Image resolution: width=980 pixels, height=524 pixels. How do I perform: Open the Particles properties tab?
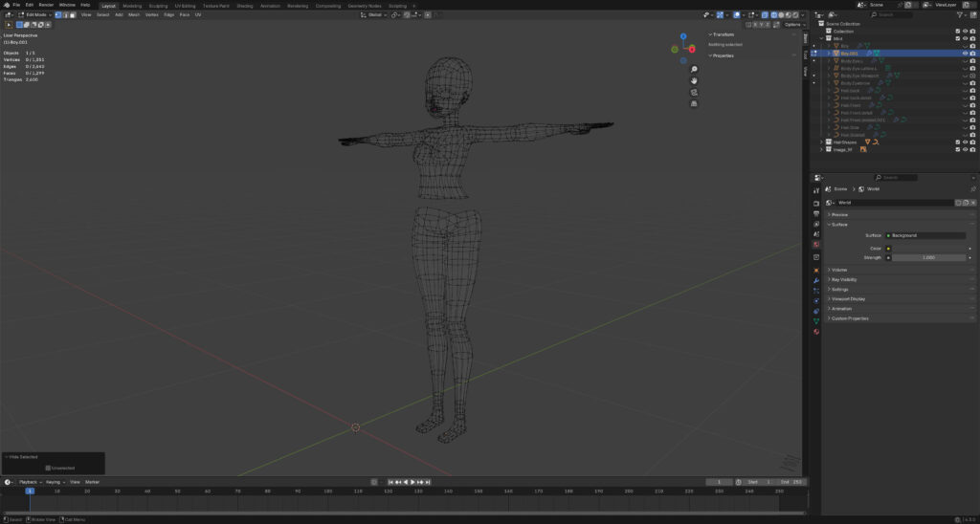(816, 291)
